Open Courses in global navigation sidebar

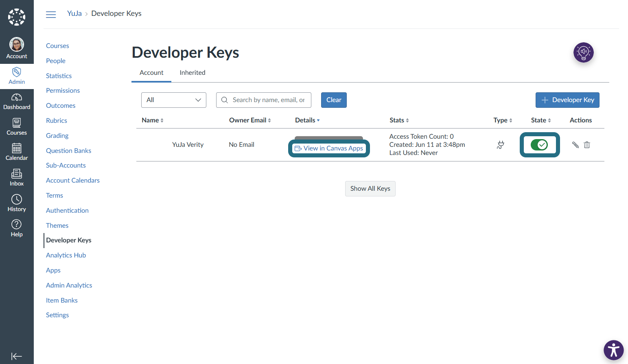click(17, 127)
